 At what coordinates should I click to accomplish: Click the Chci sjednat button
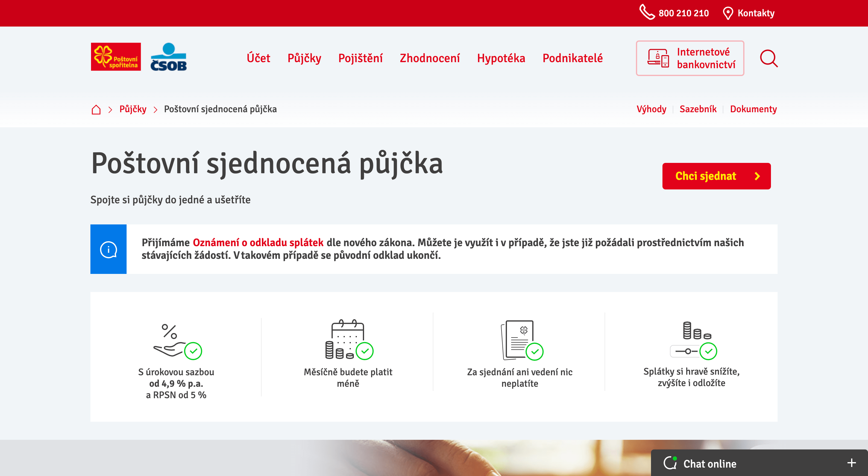[716, 176]
